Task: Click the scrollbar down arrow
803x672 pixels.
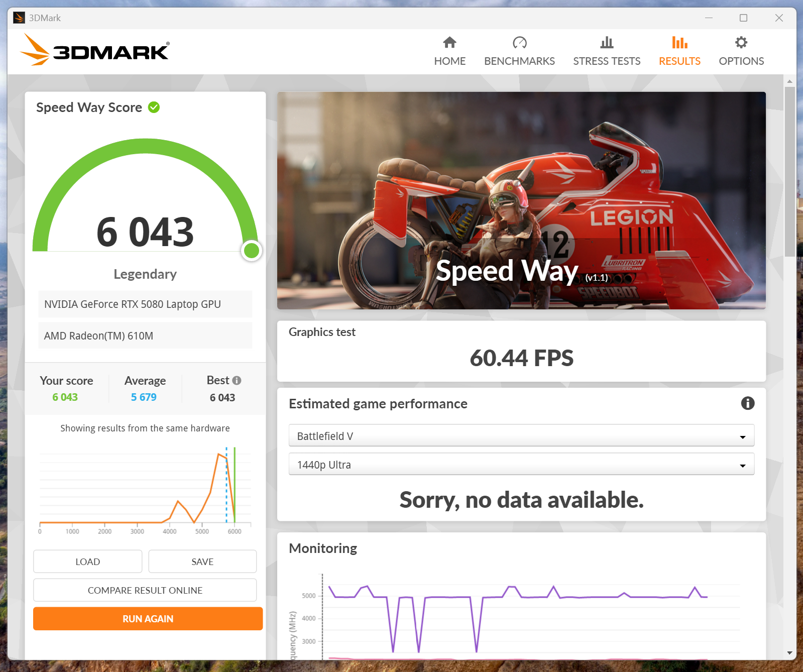Action: [x=789, y=653]
